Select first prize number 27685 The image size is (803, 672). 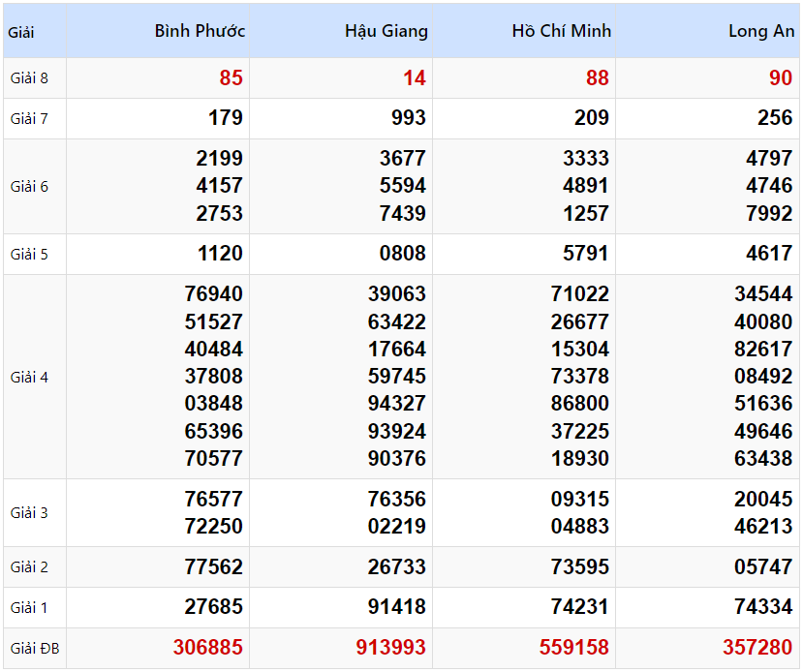tap(214, 607)
